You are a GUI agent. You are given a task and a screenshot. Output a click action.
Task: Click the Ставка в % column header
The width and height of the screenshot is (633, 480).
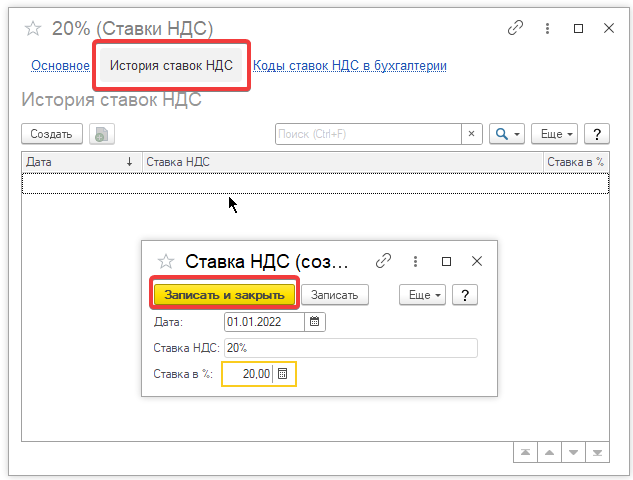576,162
